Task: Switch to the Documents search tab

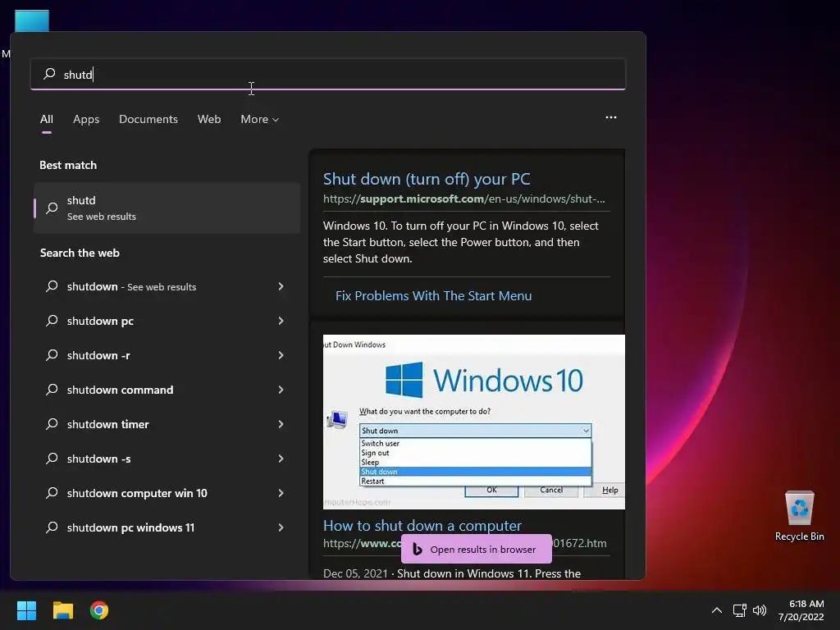Action: (x=148, y=120)
